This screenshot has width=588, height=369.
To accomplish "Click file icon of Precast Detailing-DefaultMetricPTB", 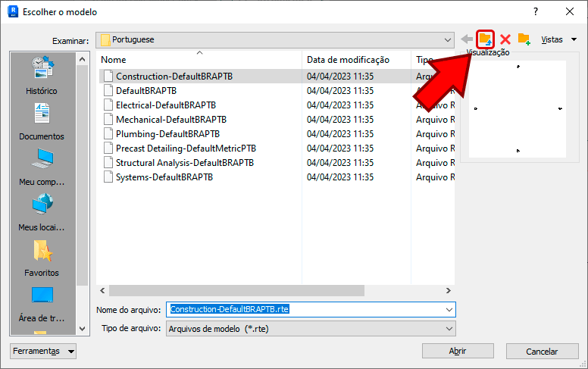I will (108, 148).
